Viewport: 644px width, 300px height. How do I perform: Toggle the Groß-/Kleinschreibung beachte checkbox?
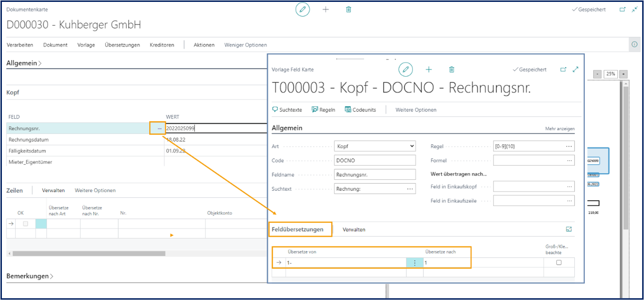(559, 263)
